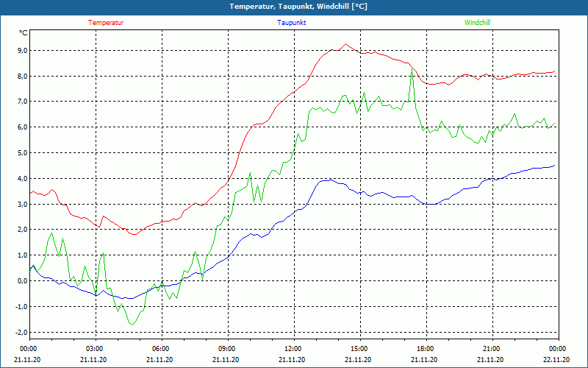Click the -1,0 y-axis value
This screenshot has width=588, height=368.
(21, 306)
